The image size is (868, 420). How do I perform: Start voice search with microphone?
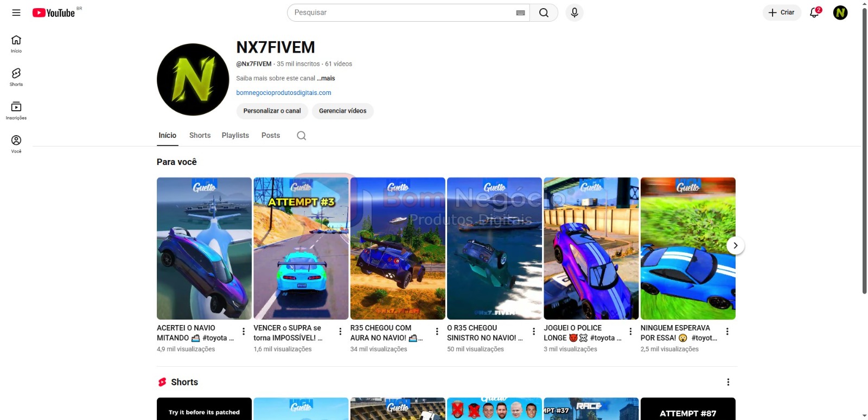(574, 12)
